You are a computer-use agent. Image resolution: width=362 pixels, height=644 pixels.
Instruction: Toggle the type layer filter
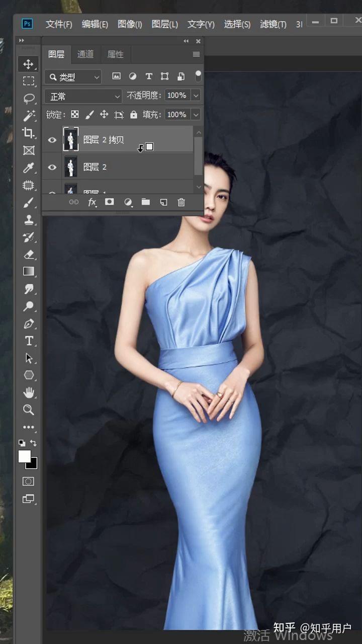149,76
